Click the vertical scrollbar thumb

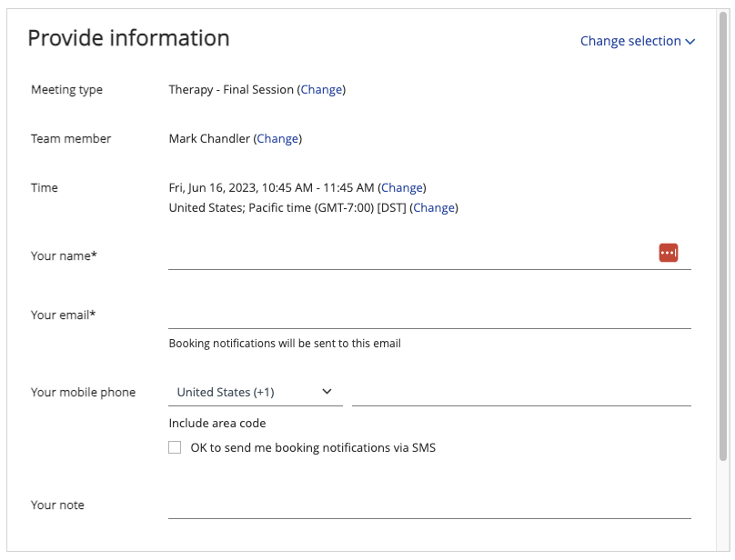coord(724,236)
